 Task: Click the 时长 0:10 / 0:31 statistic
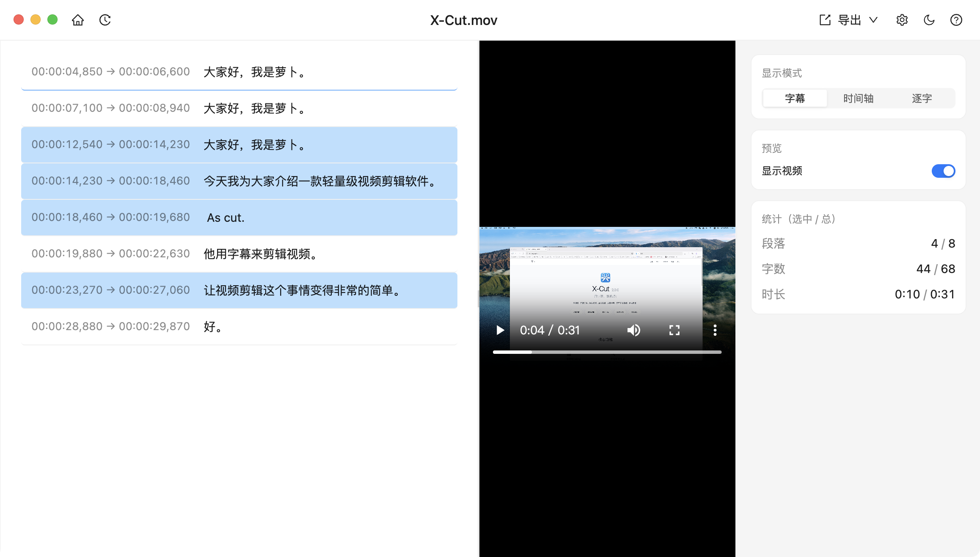coord(858,294)
